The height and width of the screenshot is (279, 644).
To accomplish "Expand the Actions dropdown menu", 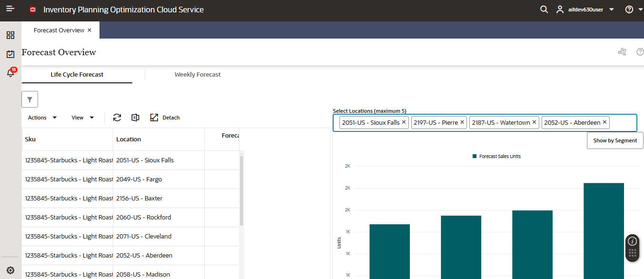I will (x=42, y=118).
